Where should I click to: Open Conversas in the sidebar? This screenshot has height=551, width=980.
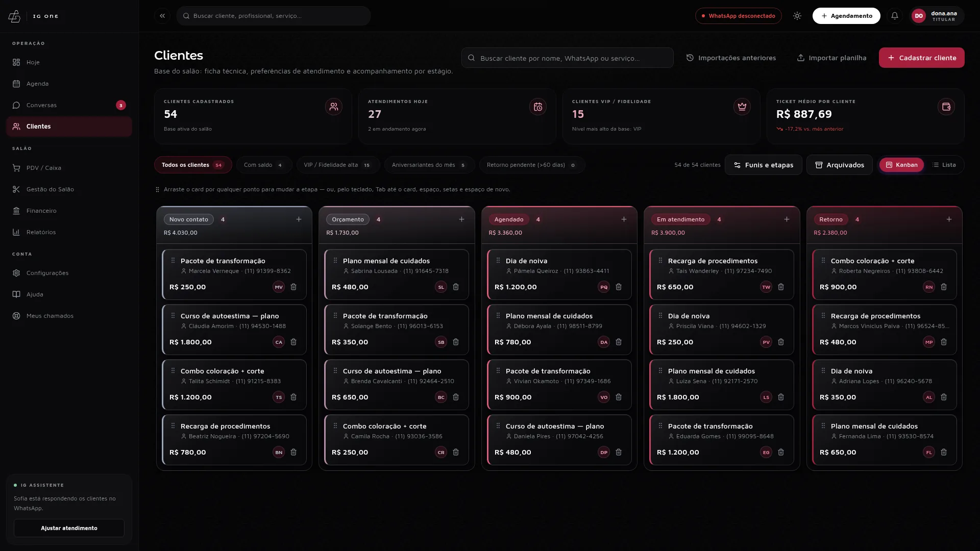[x=69, y=105]
